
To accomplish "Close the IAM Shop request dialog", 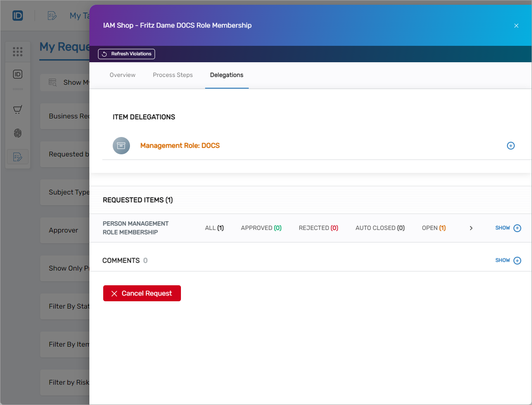I will [516, 26].
